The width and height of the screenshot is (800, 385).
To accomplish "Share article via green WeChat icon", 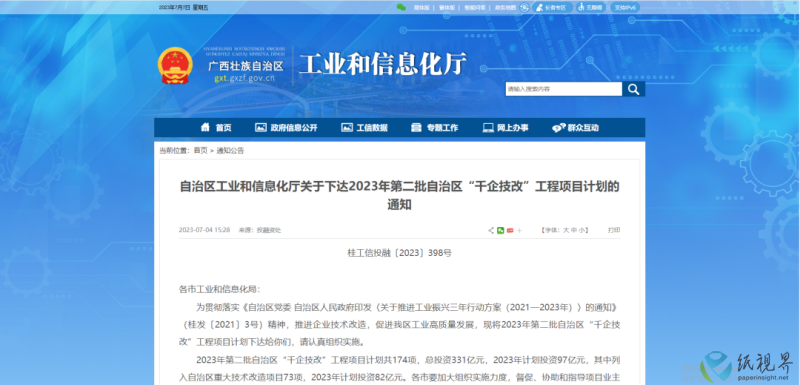I will point(501,230).
